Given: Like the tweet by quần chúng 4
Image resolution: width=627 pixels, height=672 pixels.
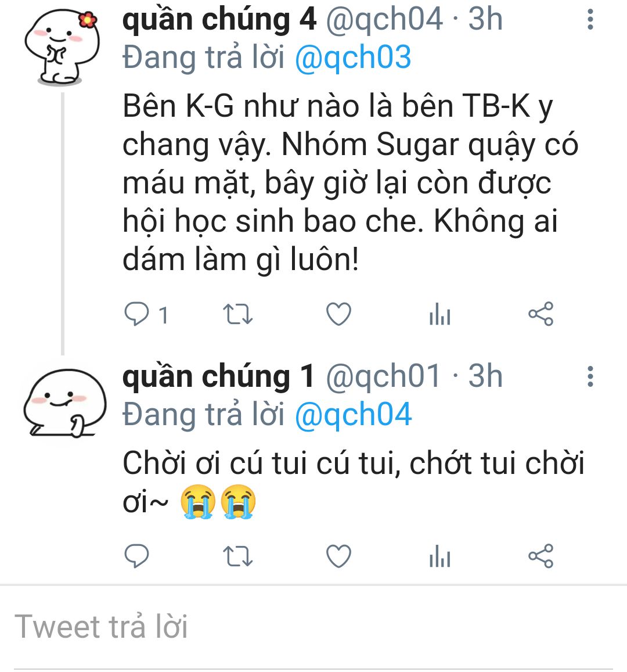Looking at the screenshot, I should (x=338, y=314).
